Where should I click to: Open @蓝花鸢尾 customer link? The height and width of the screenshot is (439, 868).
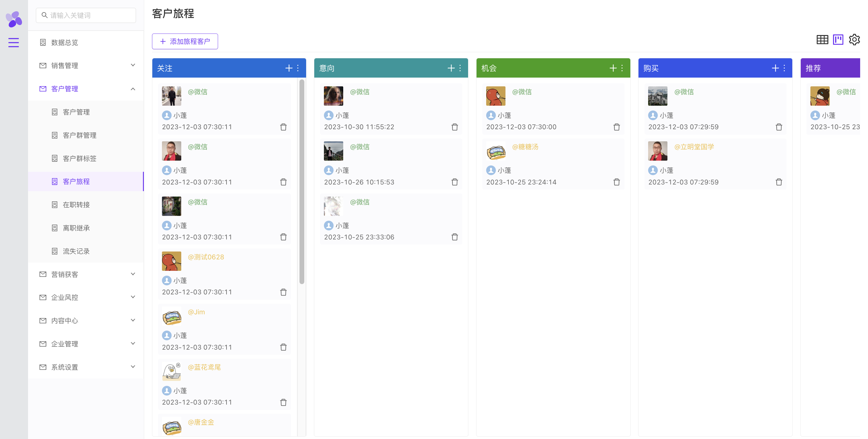(x=204, y=367)
